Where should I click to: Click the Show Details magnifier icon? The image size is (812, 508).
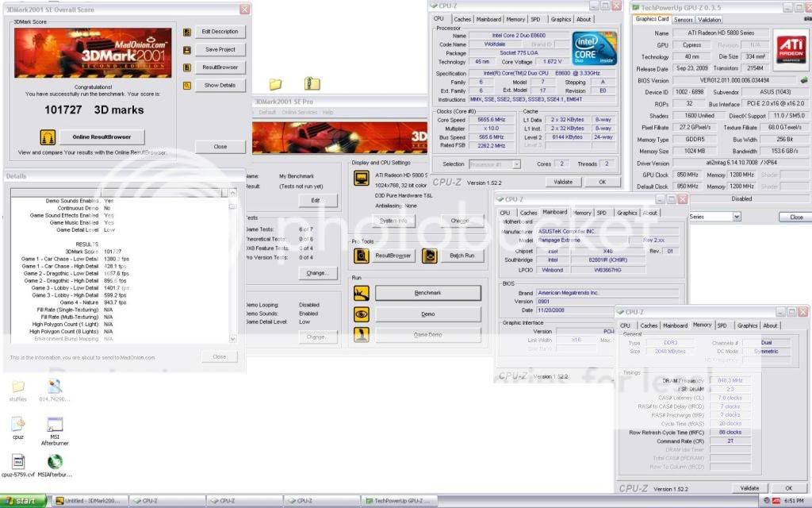point(187,86)
